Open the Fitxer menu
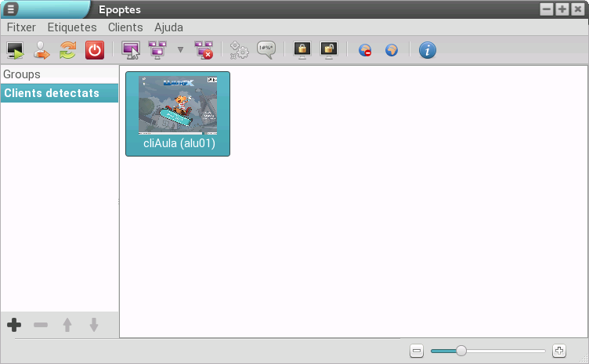 (x=21, y=27)
